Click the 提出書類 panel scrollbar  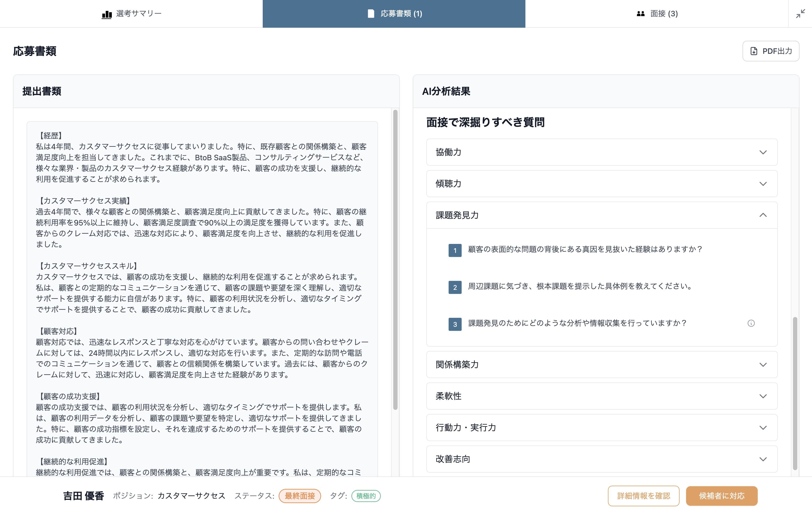pyautogui.click(x=395, y=260)
